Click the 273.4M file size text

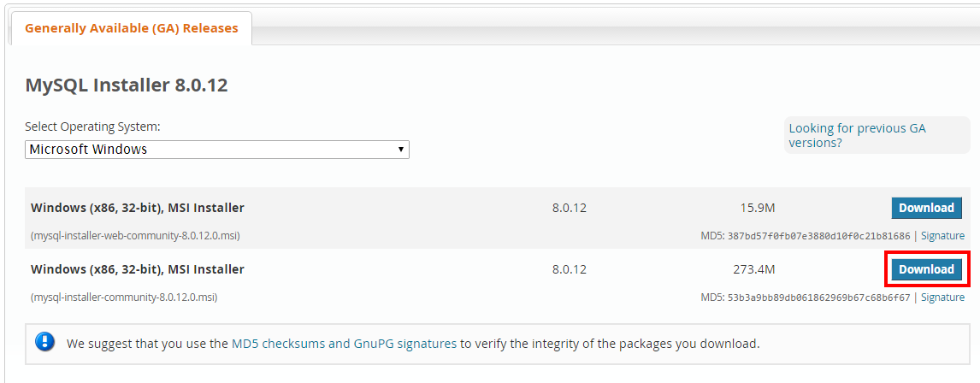pyautogui.click(x=753, y=270)
